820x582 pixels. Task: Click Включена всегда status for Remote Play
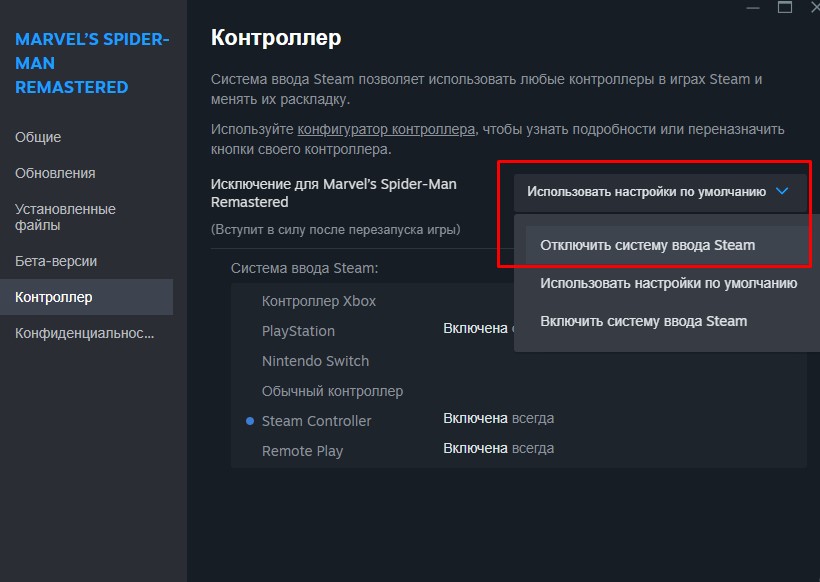click(x=498, y=448)
